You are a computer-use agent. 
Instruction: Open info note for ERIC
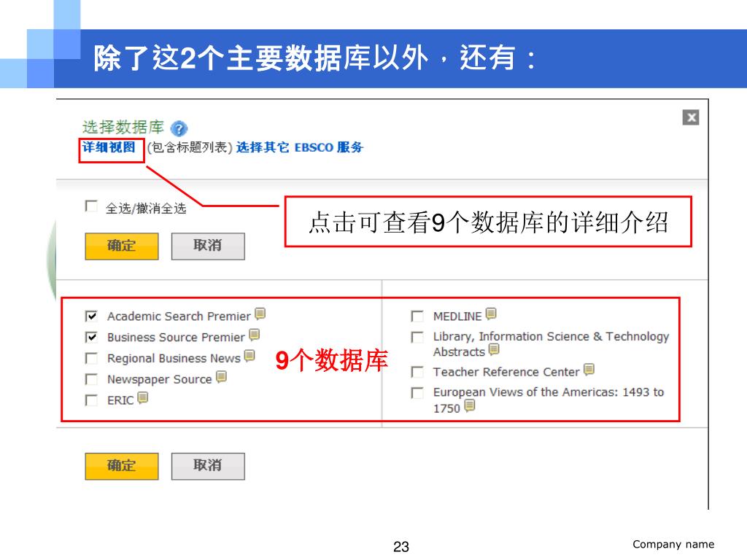143,397
